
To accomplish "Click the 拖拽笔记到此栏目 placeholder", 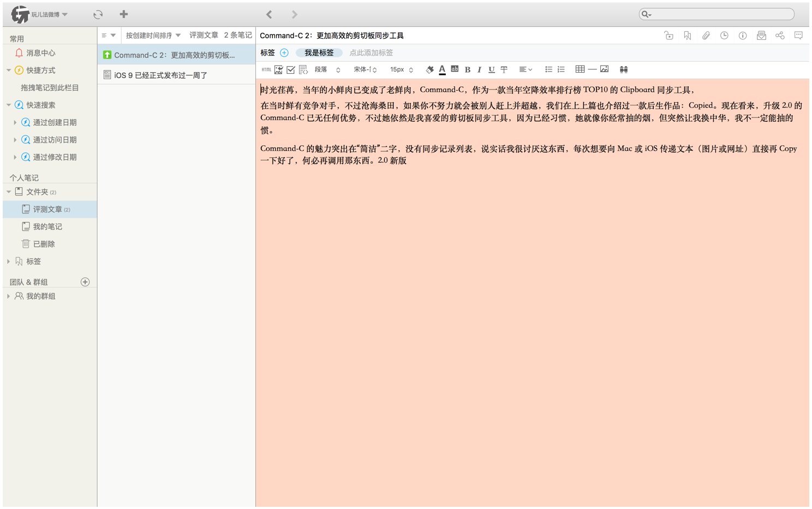I will pyautogui.click(x=50, y=87).
